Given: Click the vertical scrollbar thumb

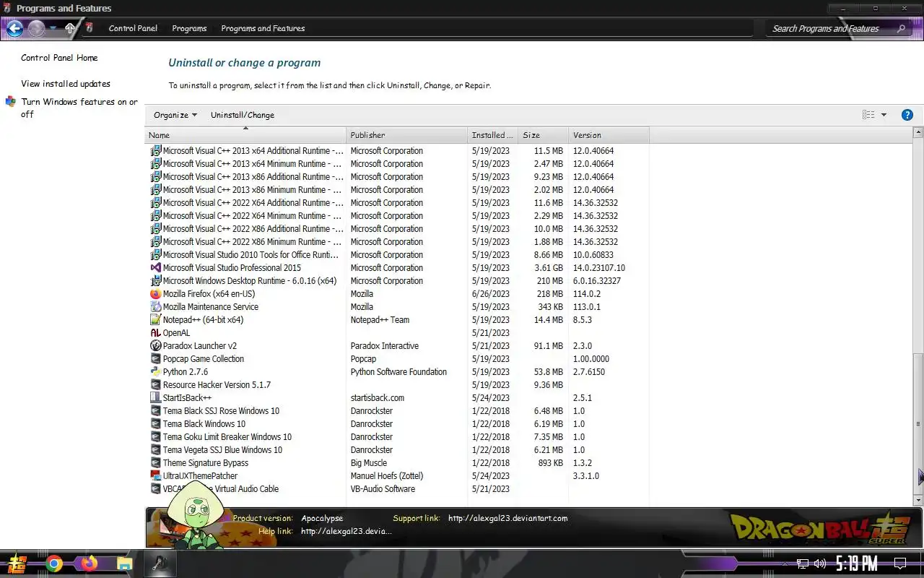Looking at the screenshot, I should pyautogui.click(x=918, y=424).
